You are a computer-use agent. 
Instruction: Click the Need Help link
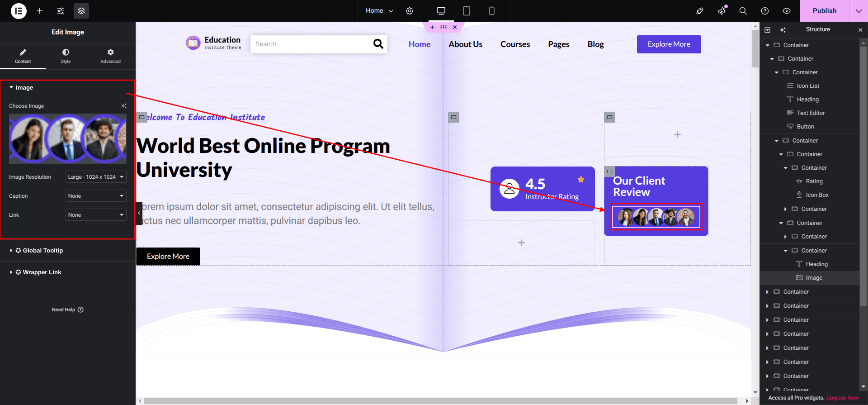point(68,310)
